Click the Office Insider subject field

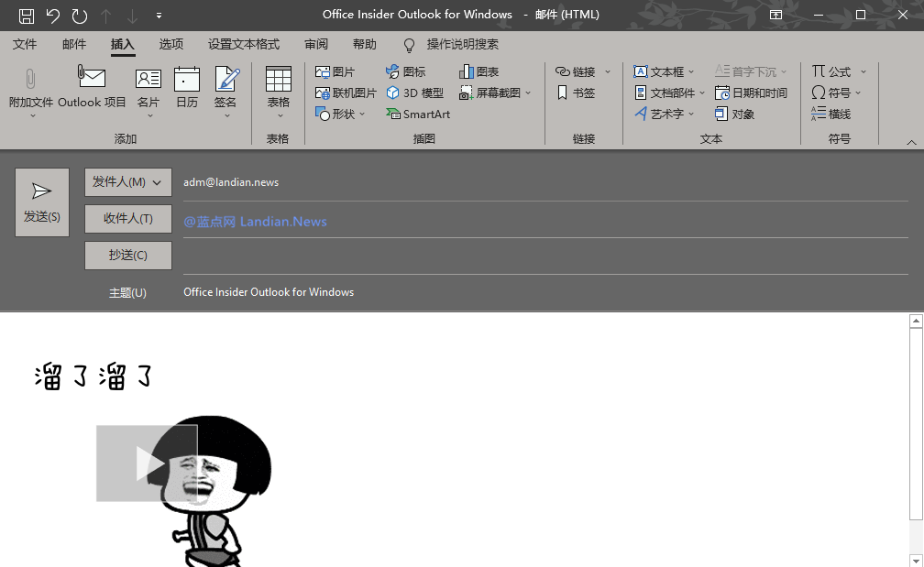541,292
